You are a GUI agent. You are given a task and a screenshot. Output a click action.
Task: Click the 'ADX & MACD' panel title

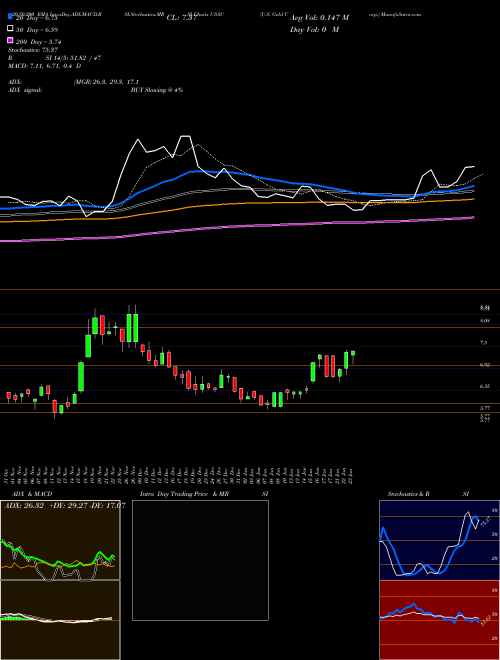pyautogui.click(x=32, y=494)
